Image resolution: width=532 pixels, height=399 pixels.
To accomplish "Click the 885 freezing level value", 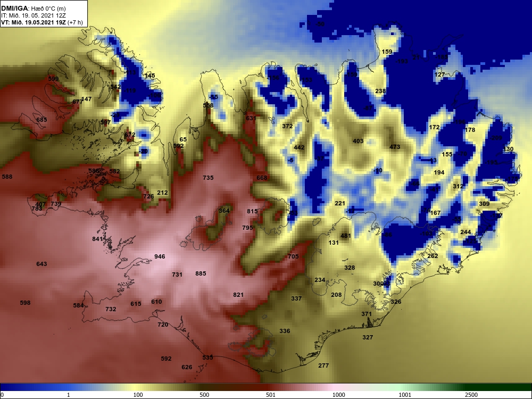I will [x=201, y=273].
